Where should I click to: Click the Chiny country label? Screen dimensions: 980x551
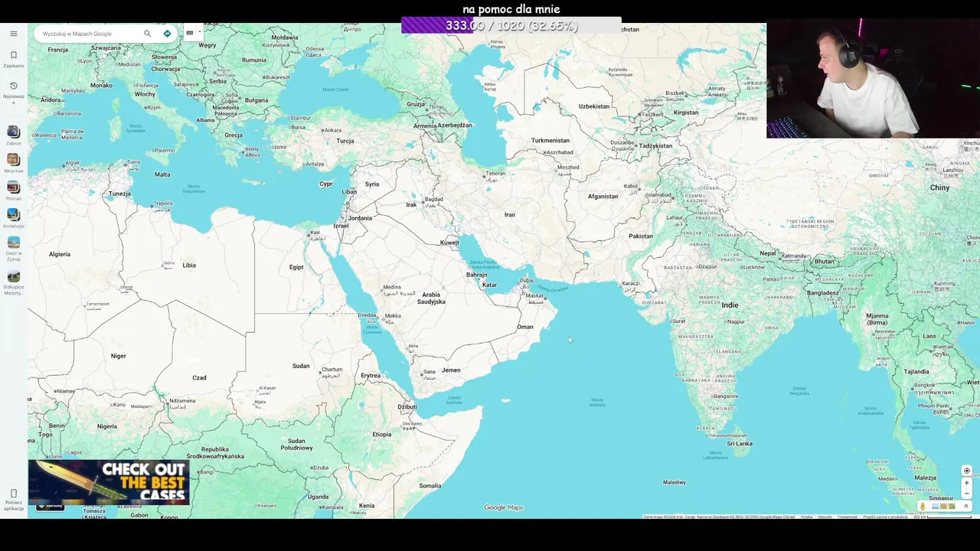tap(939, 187)
